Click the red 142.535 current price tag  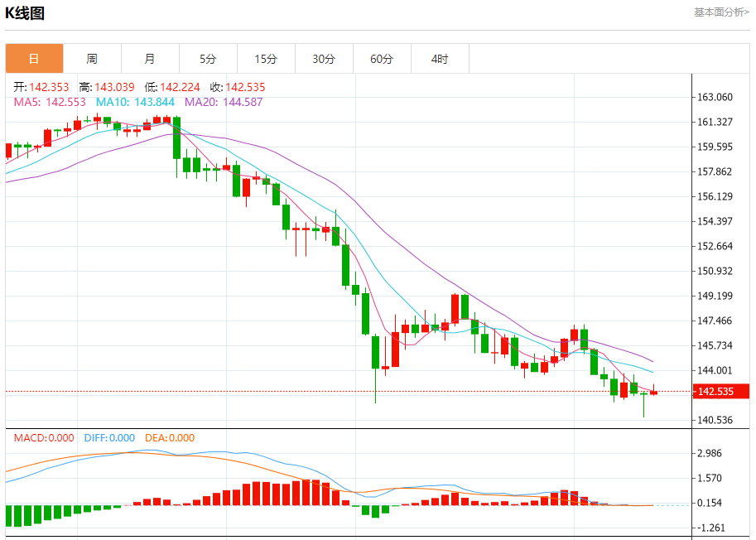pos(720,391)
